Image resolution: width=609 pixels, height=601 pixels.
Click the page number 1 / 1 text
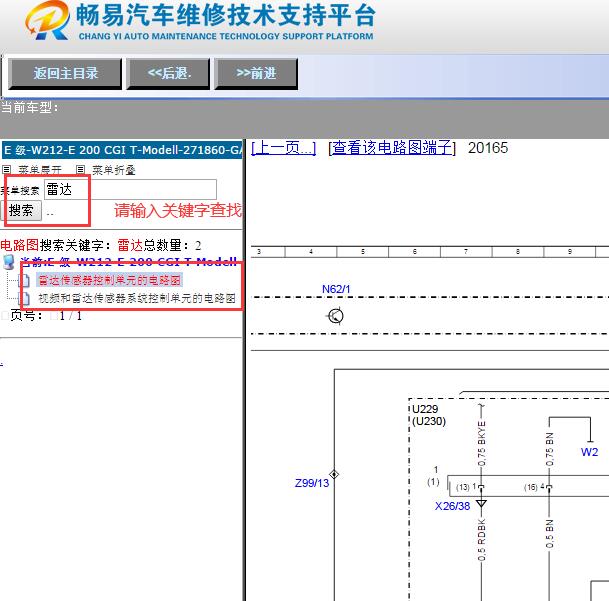pos(70,316)
